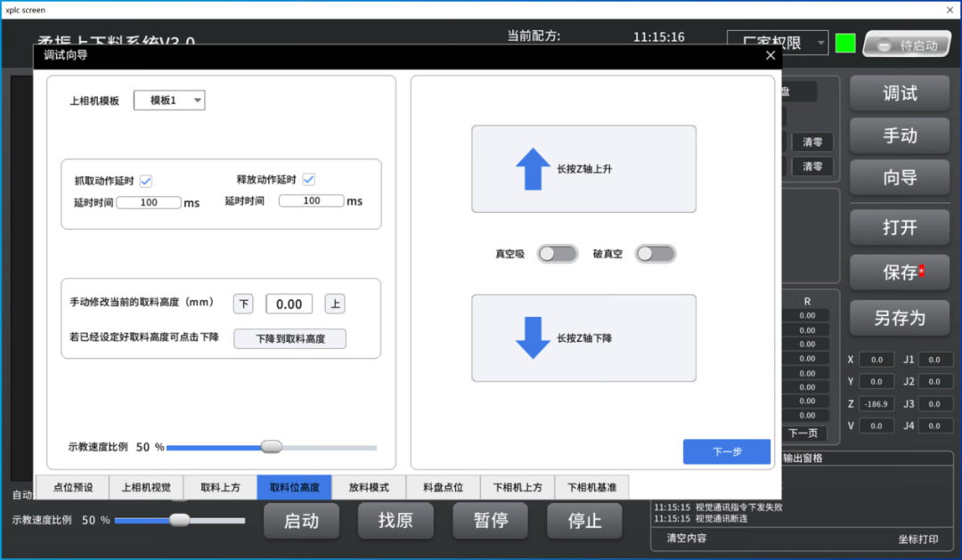Click the 下一步 button
Screen dimensions: 962x560
click(x=727, y=451)
